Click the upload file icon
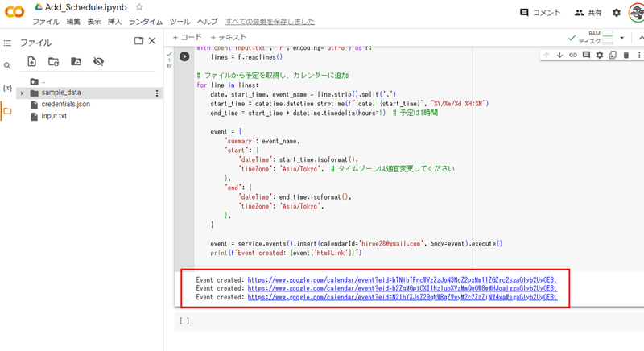 [31, 61]
